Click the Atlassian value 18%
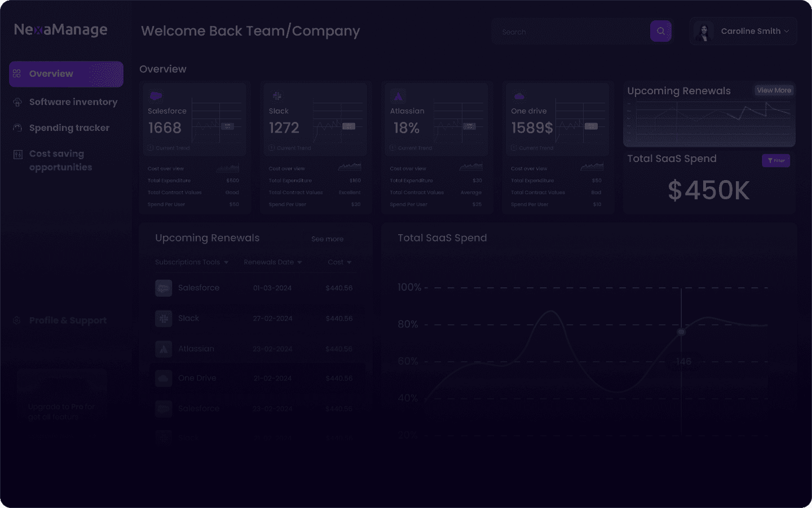This screenshot has width=812, height=508. tap(407, 128)
